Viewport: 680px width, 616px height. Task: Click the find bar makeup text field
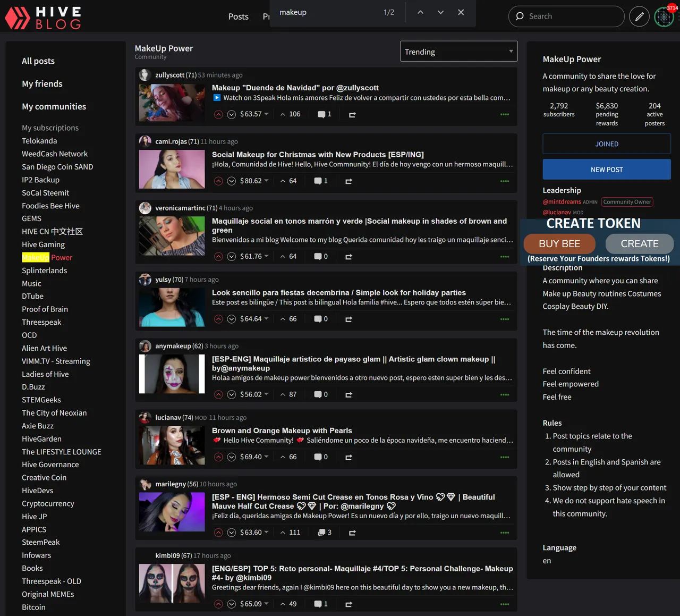pyautogui.click(x=327, y=12)
